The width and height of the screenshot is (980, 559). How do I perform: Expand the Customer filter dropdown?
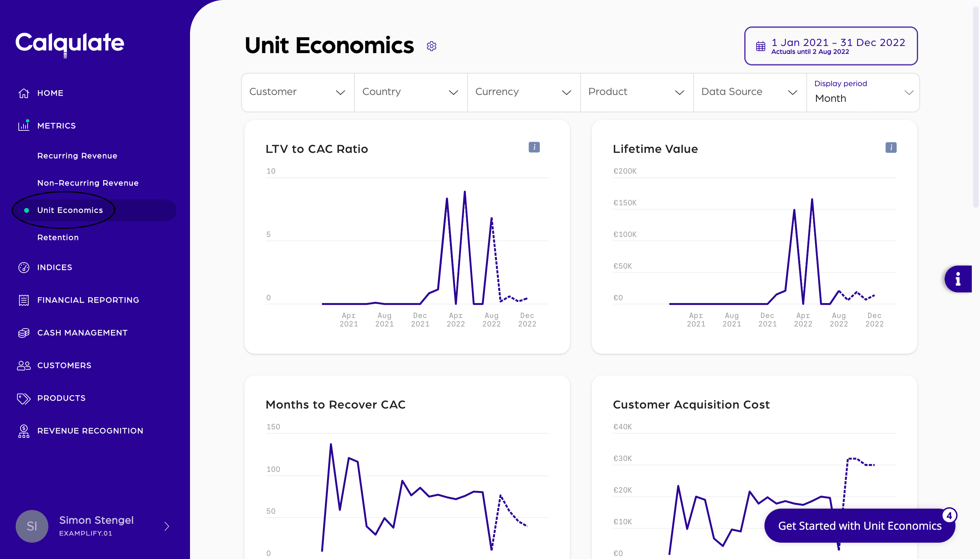298,92
